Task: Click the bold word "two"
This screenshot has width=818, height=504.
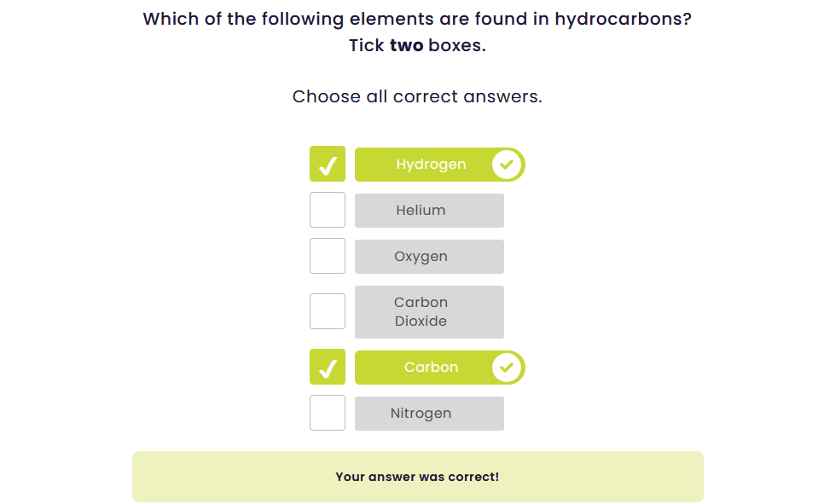Action: coord(406,45)
